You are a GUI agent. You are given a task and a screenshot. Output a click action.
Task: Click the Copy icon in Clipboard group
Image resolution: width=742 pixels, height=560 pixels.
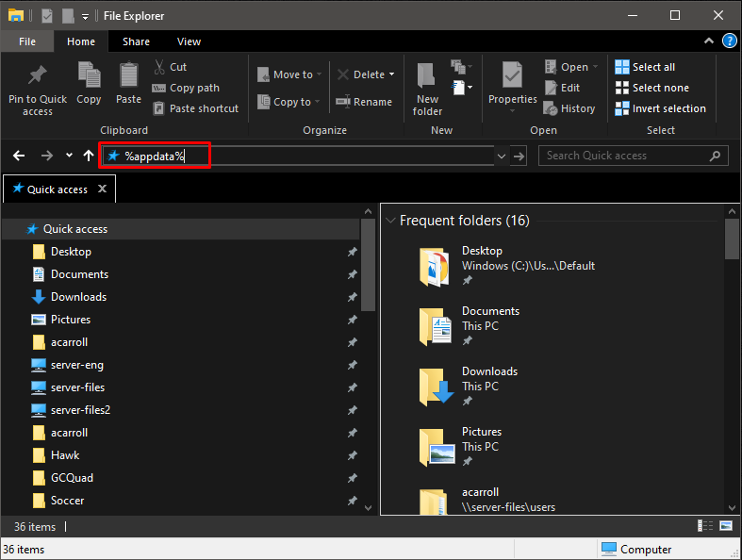click(x=89, y=75)
